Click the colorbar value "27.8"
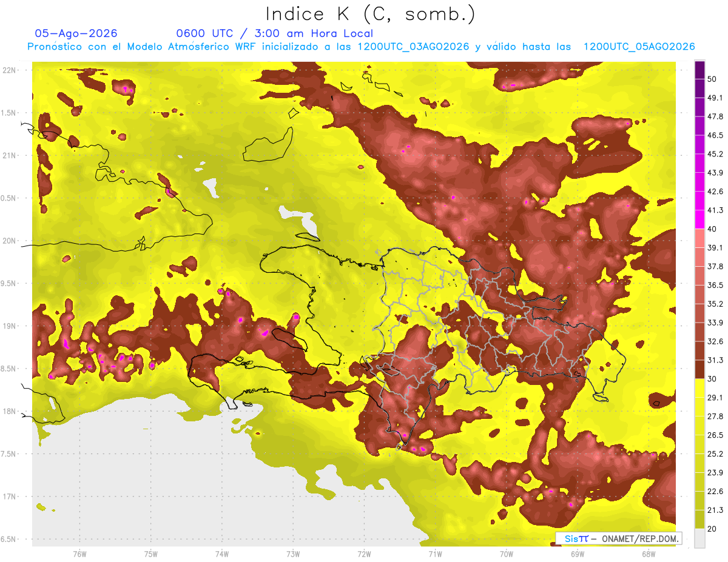This screenshot has width=728, height=562. click(x=715, y=416)
